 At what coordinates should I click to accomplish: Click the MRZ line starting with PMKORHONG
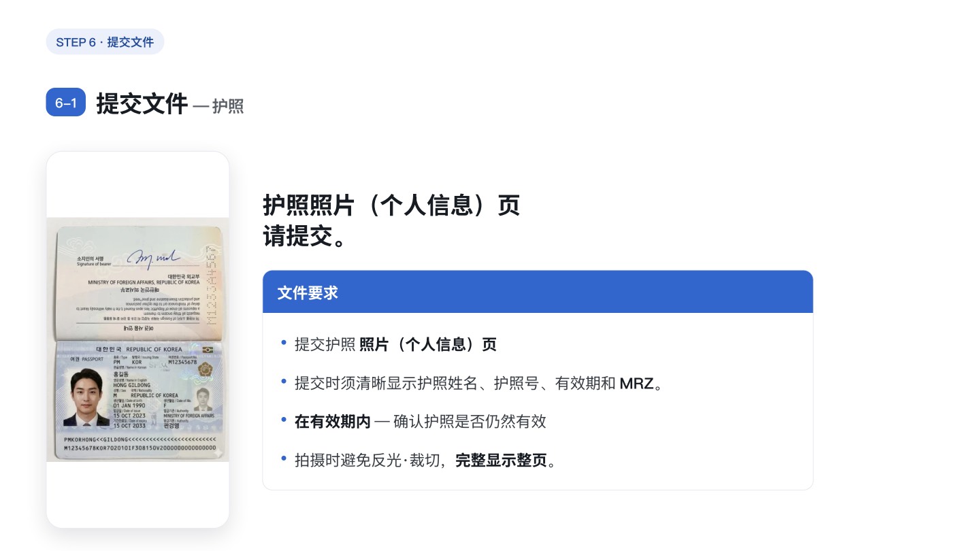140,439
